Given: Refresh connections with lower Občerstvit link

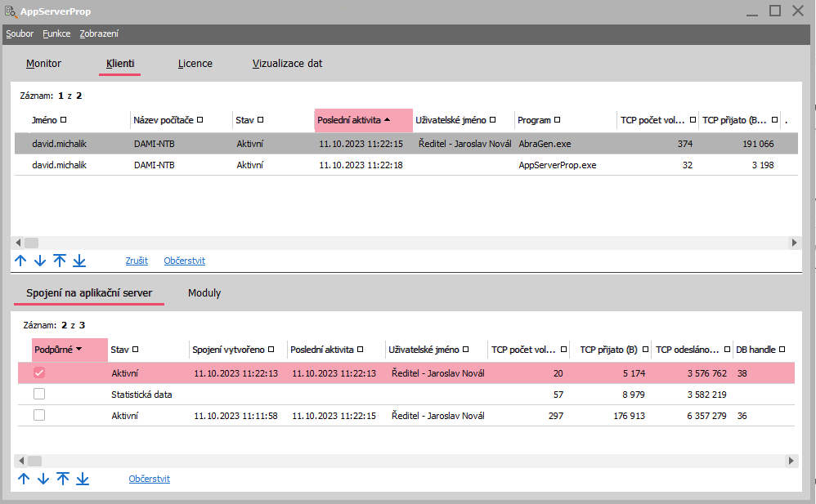Looking at the screenshot, I should (149, 479).
